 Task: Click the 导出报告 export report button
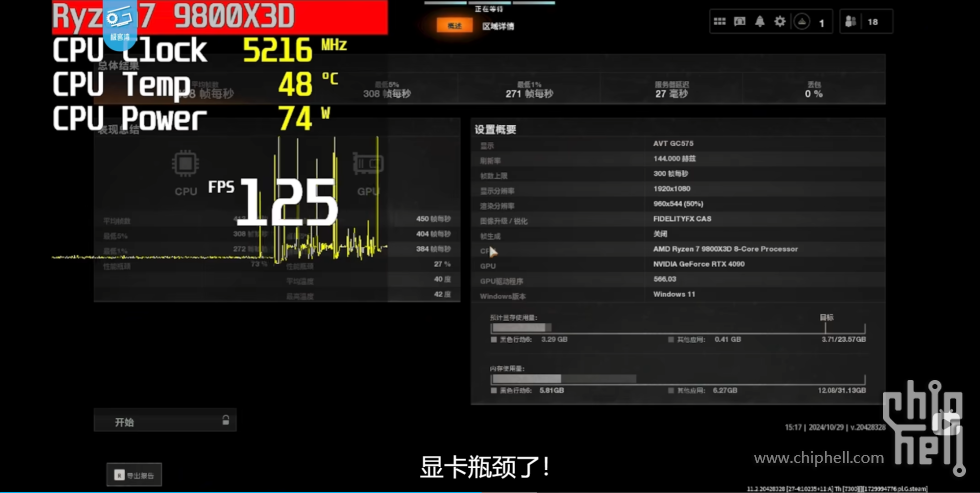click(x=134, y=476)
